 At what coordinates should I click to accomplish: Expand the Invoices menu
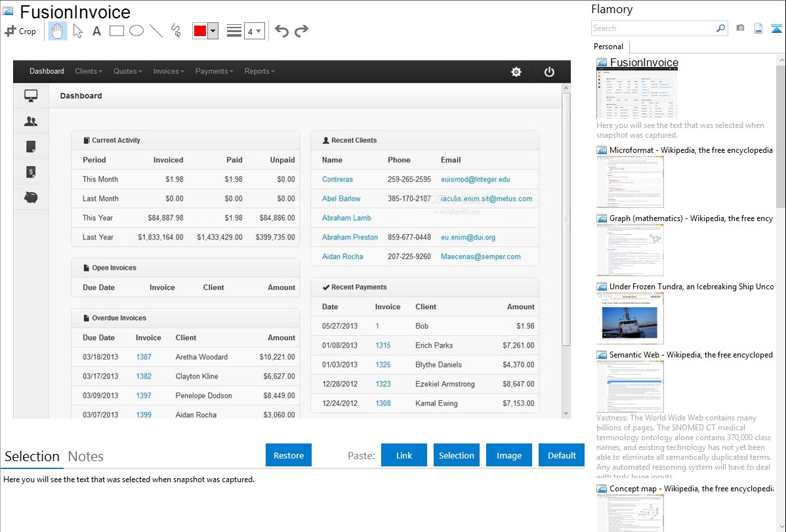coord(169,72)
